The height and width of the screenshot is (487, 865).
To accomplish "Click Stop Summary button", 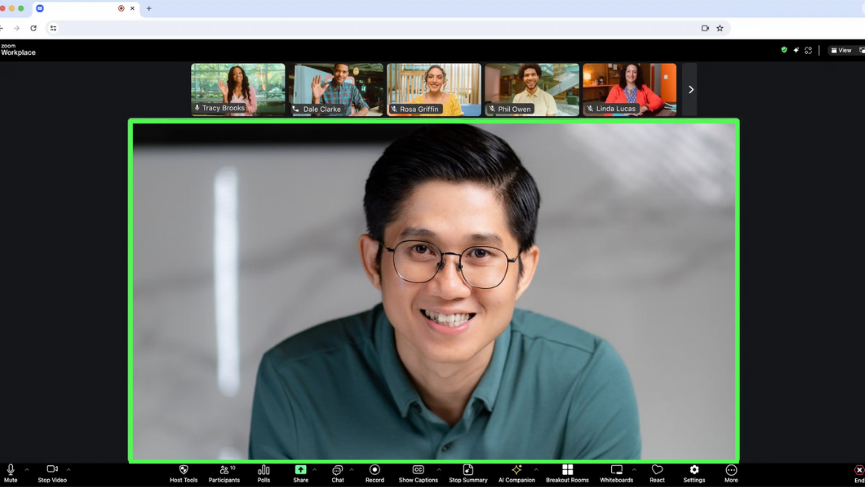I will 468,470.
